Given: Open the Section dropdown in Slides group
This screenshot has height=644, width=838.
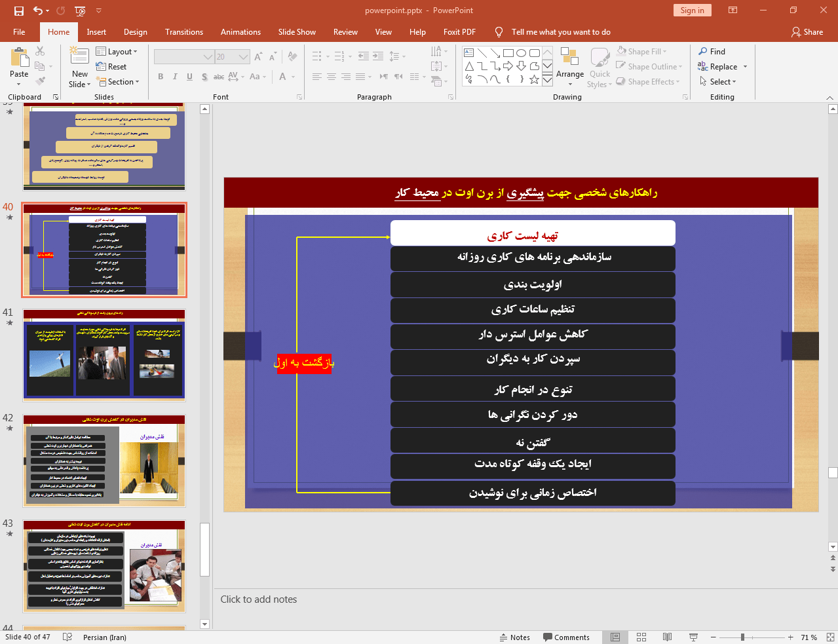Looking at the screenshot, I should coord(118,81).
